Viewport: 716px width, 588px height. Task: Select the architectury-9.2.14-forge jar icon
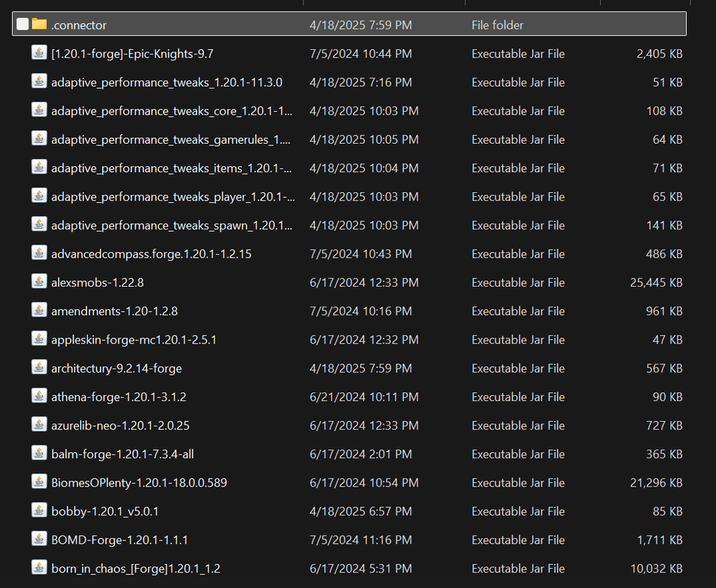click(40, 367)
